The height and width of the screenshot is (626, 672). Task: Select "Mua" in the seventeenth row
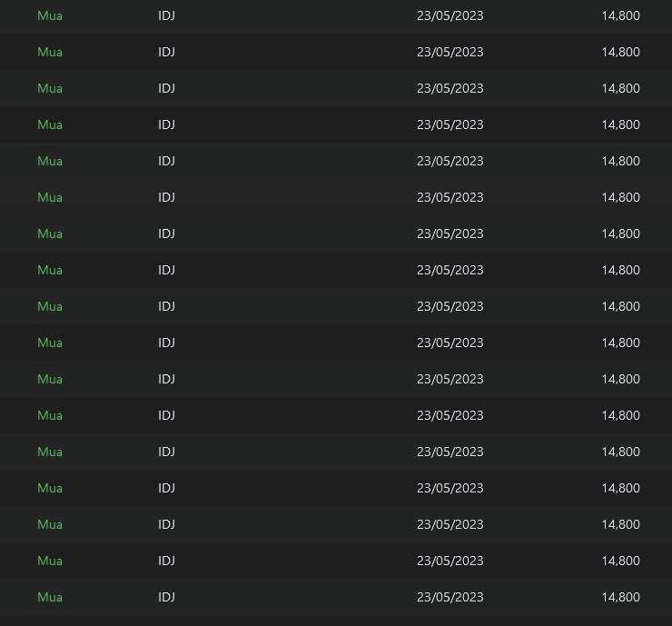50,597
